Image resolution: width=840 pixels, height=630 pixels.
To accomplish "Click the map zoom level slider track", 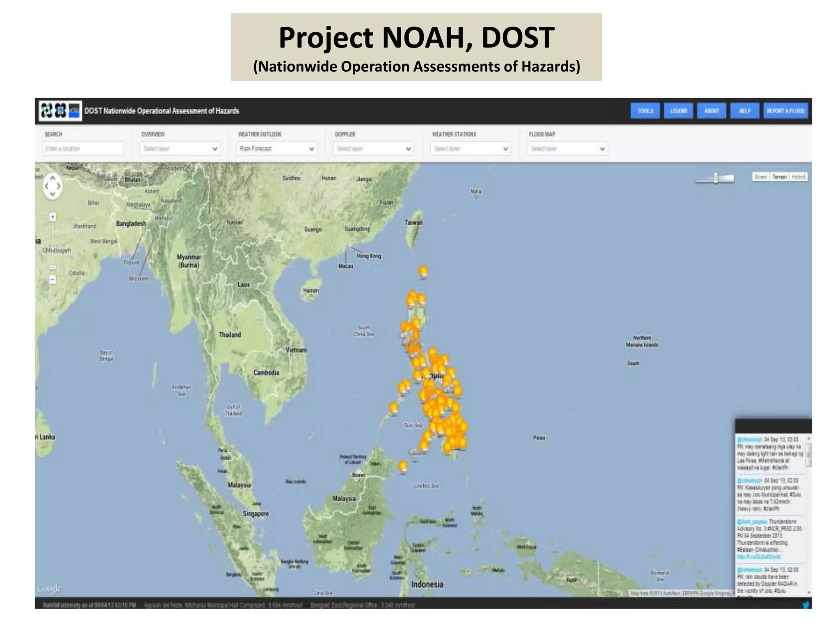I will [52, 248].
